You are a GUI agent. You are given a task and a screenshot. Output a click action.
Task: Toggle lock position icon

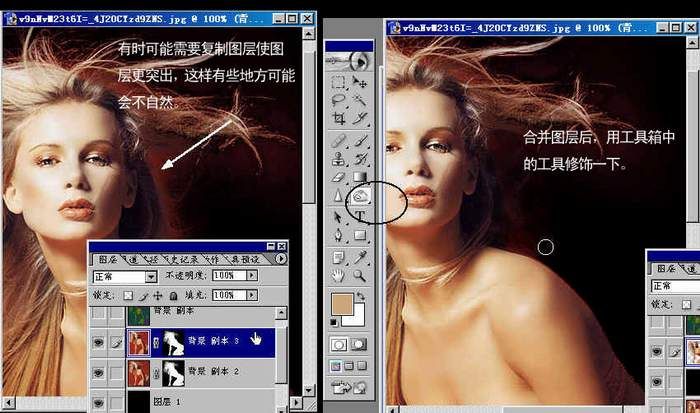(158, 296)
